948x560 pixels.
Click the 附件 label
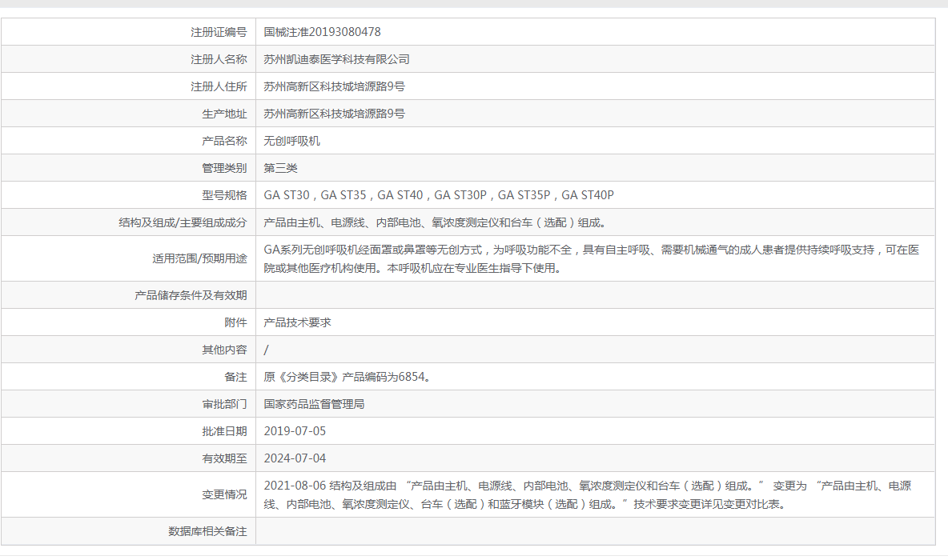pyautogui.click(x=235, y=322)
